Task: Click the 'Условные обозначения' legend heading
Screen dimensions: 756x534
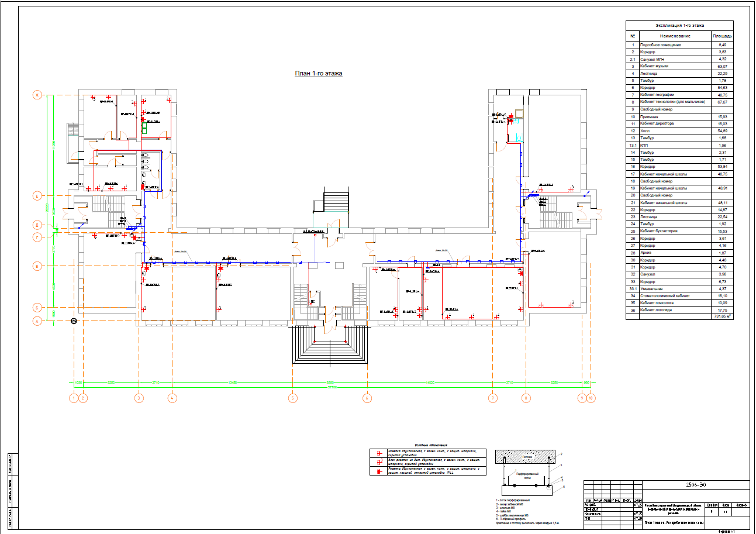Action: coord(430,446)
